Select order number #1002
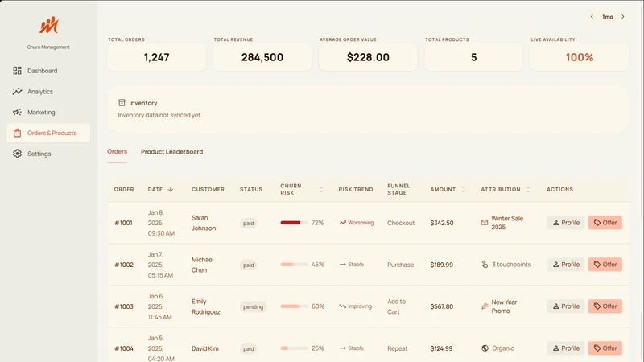Viewport: 644px width, 362px height. pyautogui.click(x=124, y=265)
